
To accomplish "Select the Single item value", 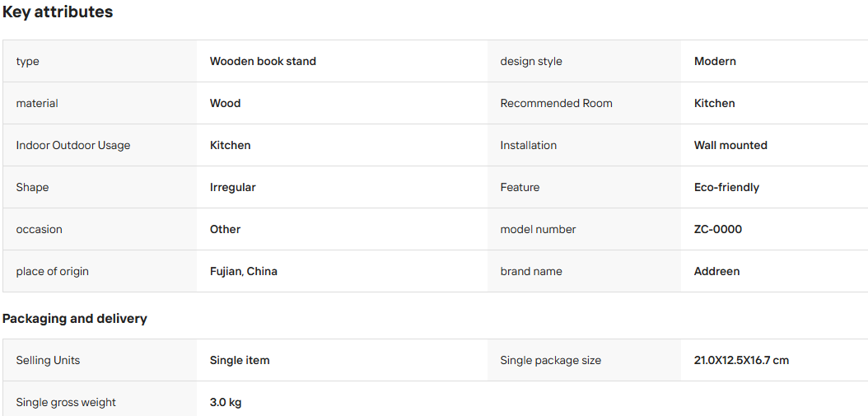I will 240,361.
